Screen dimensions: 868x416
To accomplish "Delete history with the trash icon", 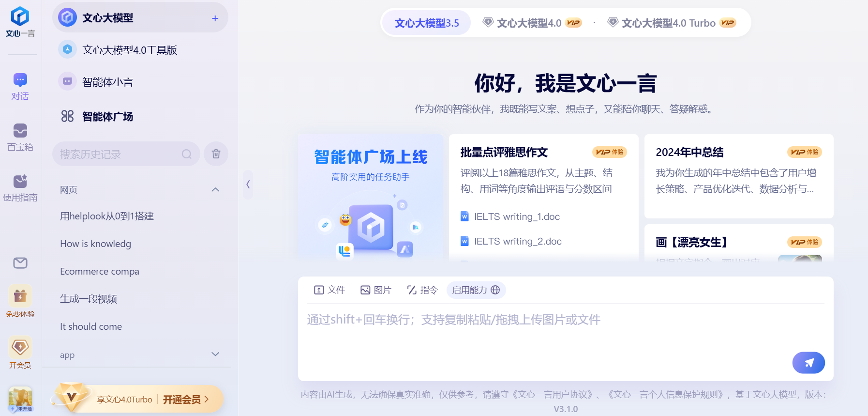I will (216, 154).
